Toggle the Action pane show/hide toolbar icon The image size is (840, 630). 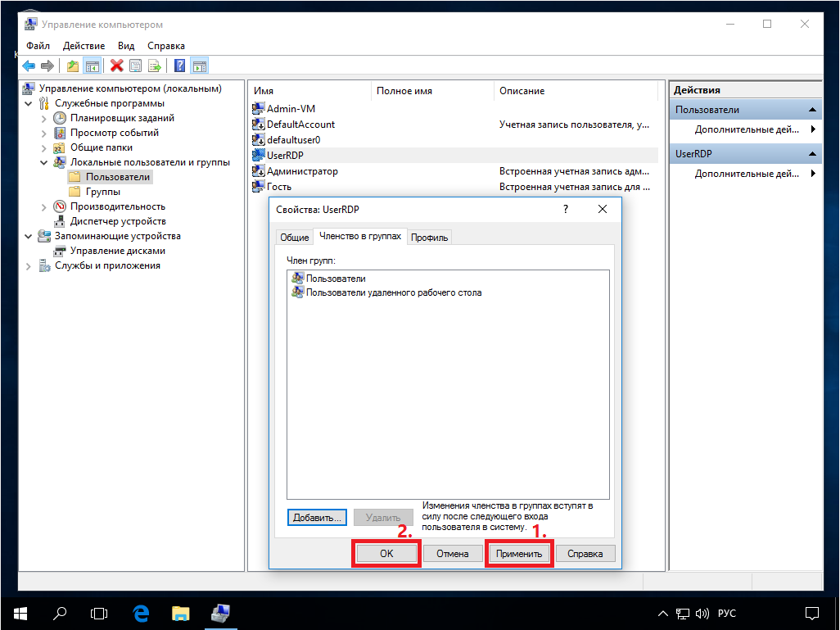click(199, 66)
